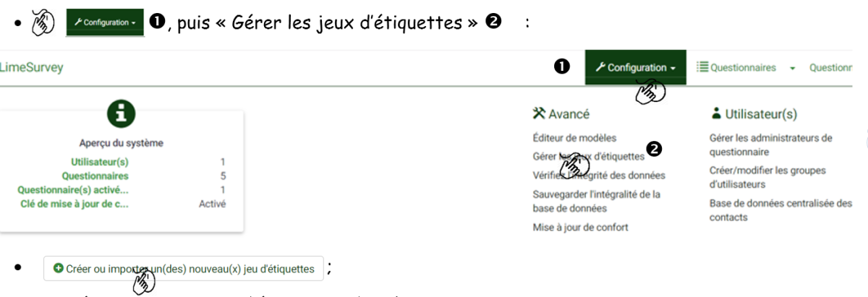Click the green info circle icon

point(121,115)
